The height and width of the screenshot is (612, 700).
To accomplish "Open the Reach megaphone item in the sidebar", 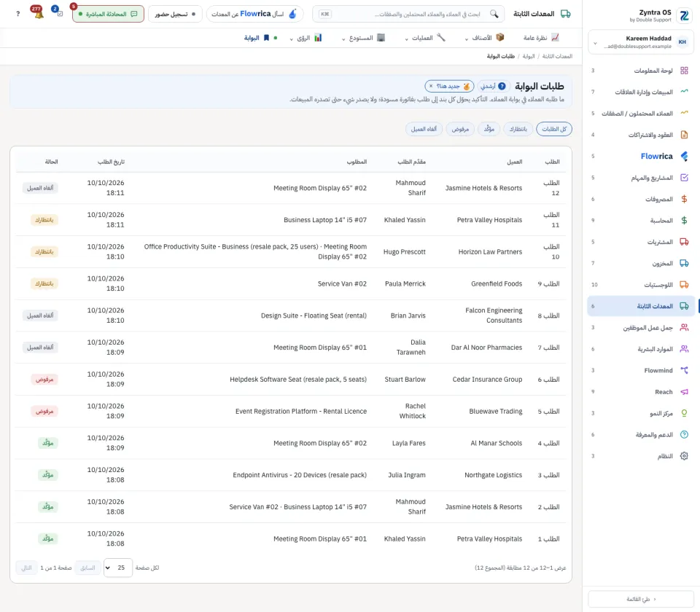I will coord(641,392).
